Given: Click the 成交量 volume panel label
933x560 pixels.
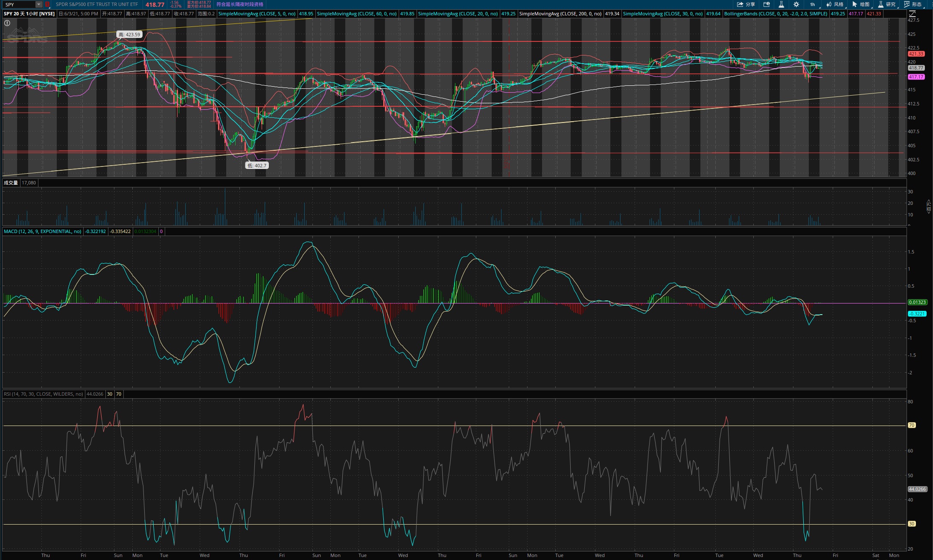Looking at the screenshot, I should [11, 183].
